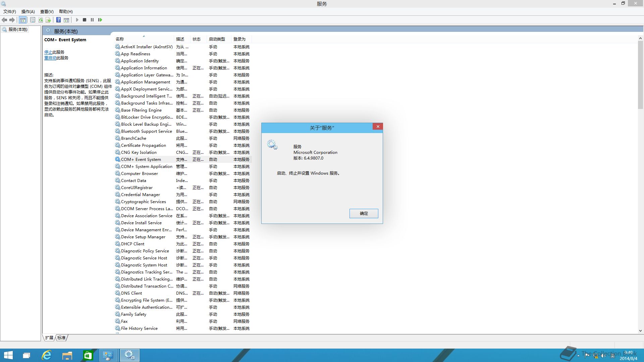The width and height of the screenshot is (644, 362).
Task: Stop the service using the square toolbar icon
Action: click(x=85, y=20)
